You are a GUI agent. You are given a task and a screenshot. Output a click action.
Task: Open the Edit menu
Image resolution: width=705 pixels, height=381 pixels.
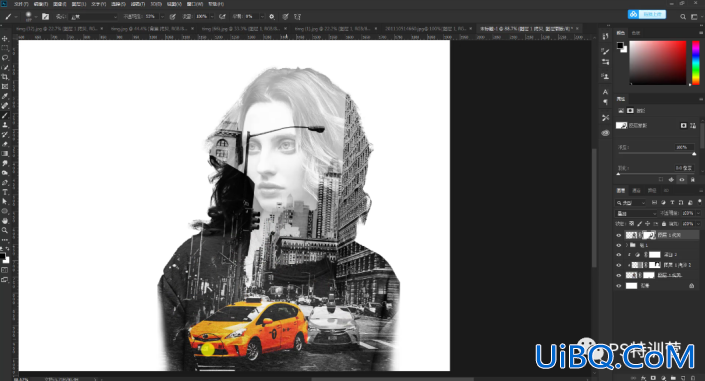(x=40, y=4)
